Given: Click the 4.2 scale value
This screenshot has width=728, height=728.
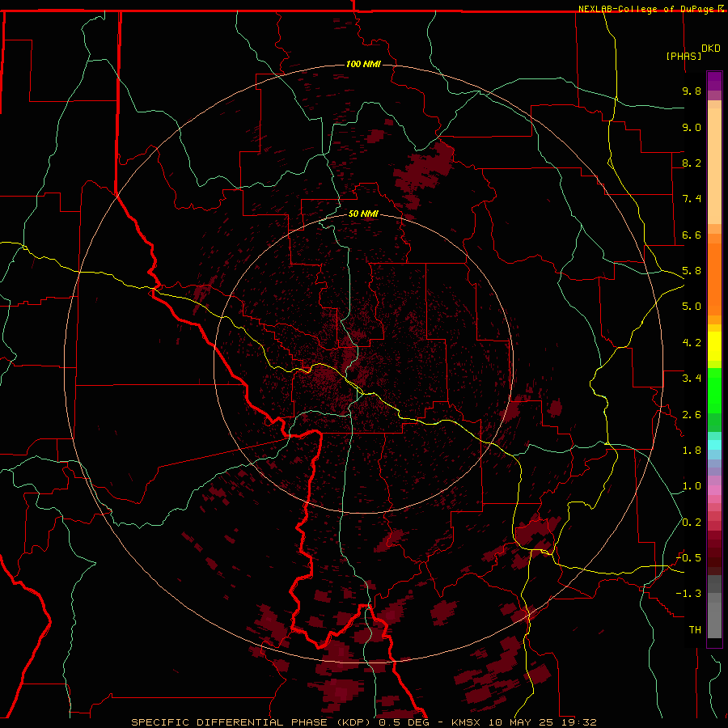Looking at the screenshot, I should (x=692, y=343).
